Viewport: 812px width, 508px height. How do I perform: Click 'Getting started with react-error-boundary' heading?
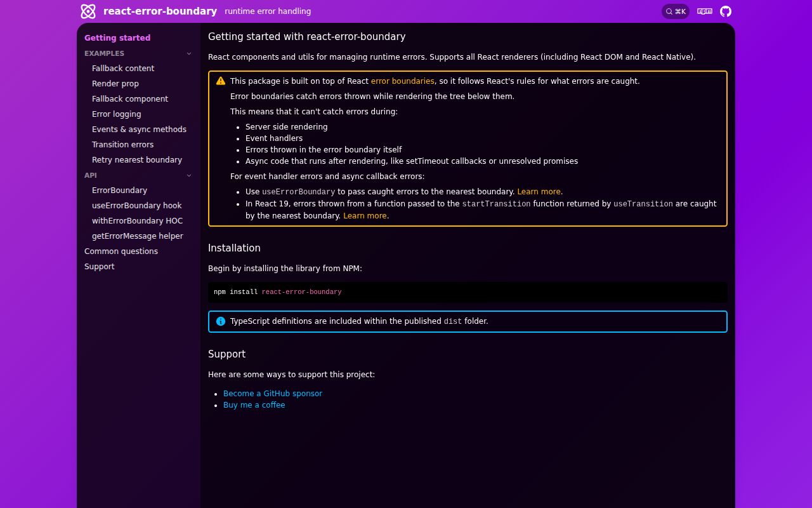coord(307,37)
